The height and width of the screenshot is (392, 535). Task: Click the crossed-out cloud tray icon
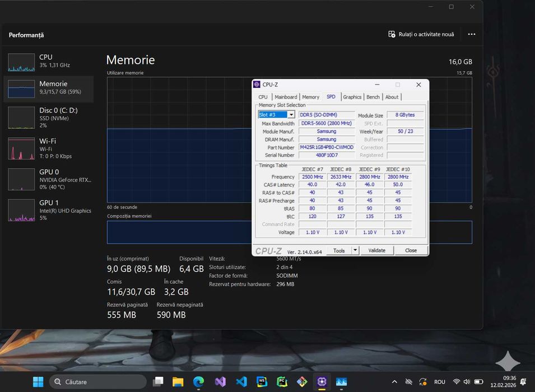(x=408, y=382)
